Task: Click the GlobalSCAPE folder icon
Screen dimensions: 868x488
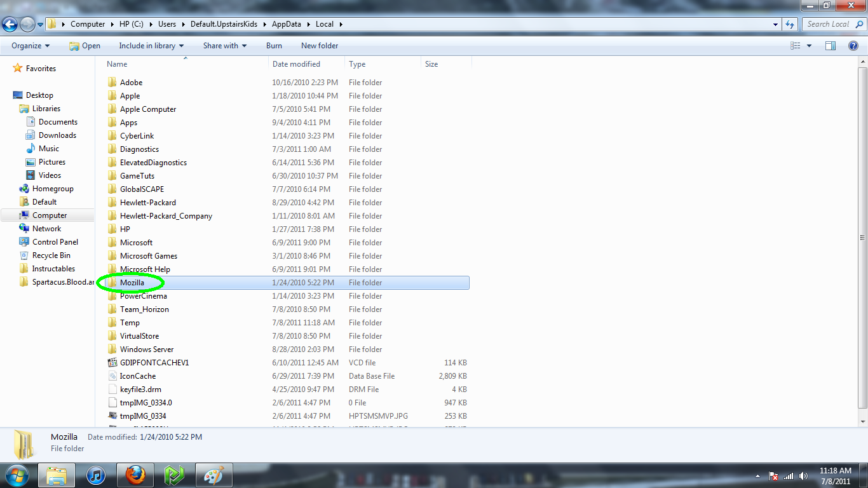Action: tap(112, 189)
